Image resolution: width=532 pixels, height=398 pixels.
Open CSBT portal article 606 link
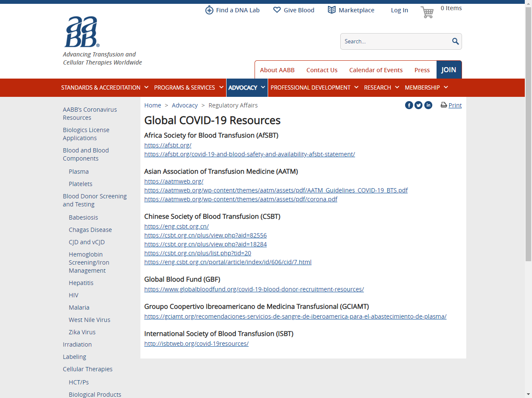coord(228,262)
